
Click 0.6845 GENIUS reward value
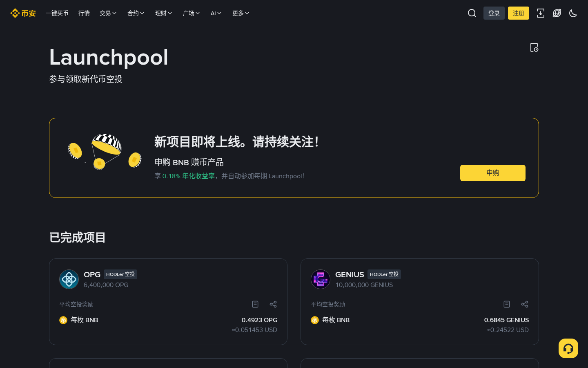(506, 320)
